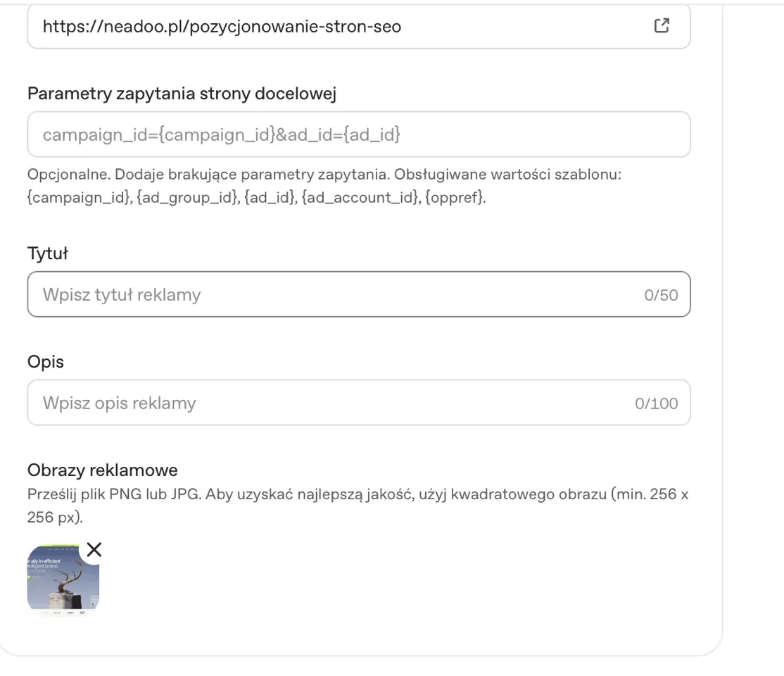Open landing page URL via external-link icon

click(x=662, y=25)
